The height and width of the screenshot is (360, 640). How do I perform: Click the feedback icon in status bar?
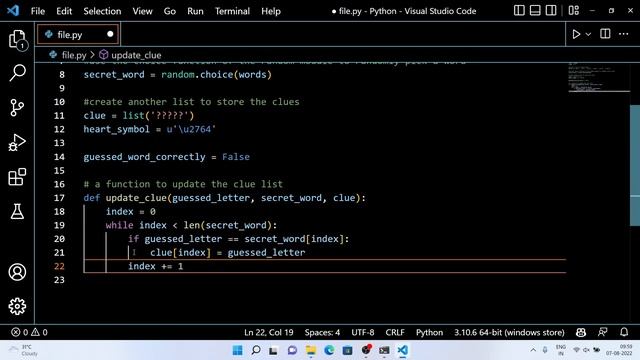pyautogui.click(x=602, y=332)
